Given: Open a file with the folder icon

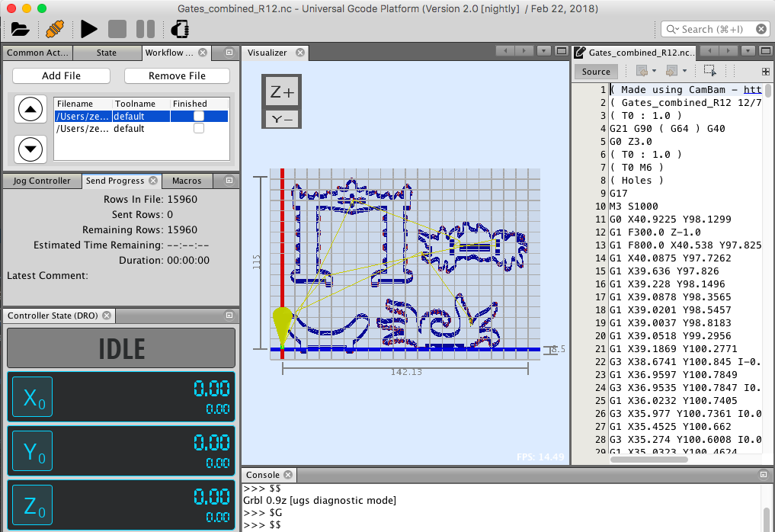Looking at the screenshot, I should [x=21, y=29].
